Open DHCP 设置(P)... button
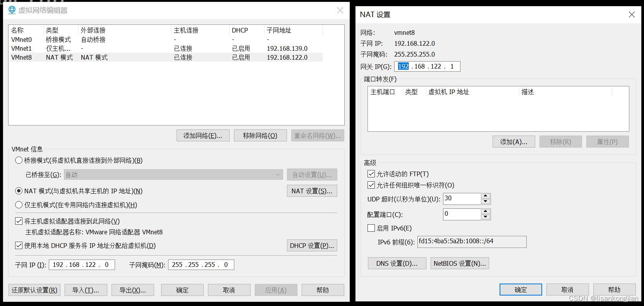644x306 pixels. [312, 246]
